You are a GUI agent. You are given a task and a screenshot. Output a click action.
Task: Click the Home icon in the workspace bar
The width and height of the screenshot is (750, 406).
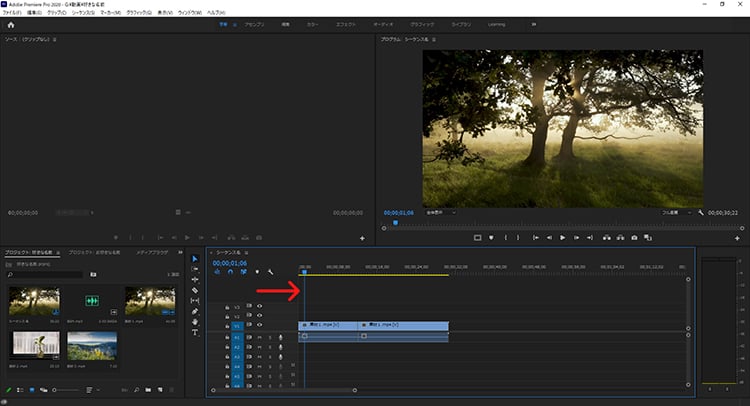pyautogui.click(x=11, y=25)
